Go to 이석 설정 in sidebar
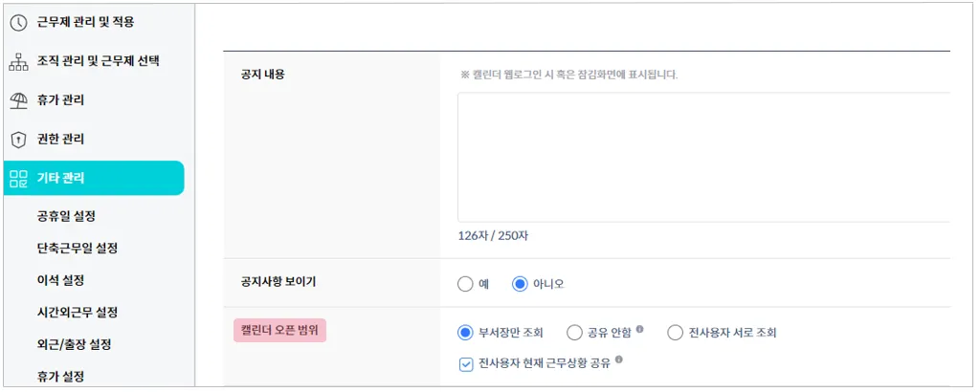 coord(60,280)
